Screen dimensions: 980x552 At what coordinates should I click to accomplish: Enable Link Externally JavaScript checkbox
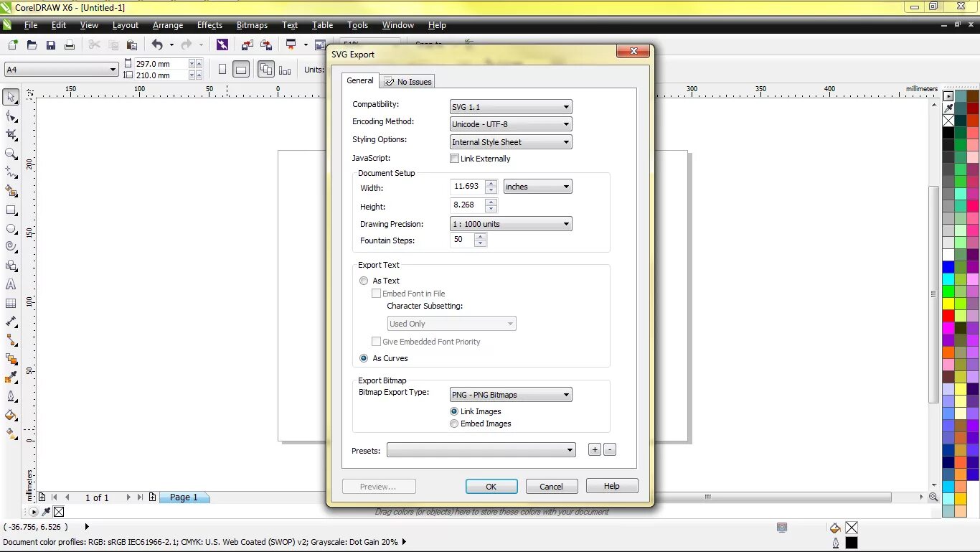coord(454,159)
